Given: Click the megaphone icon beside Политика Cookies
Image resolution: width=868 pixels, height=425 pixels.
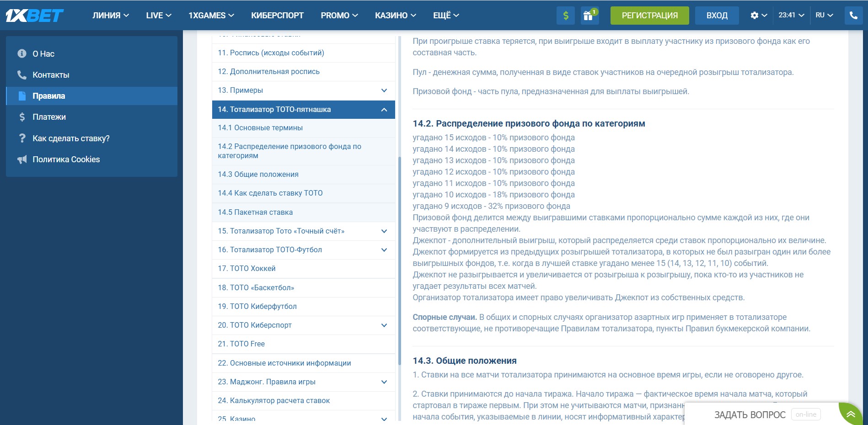Looking at the screenshot, I should click(x=22, y=159).
